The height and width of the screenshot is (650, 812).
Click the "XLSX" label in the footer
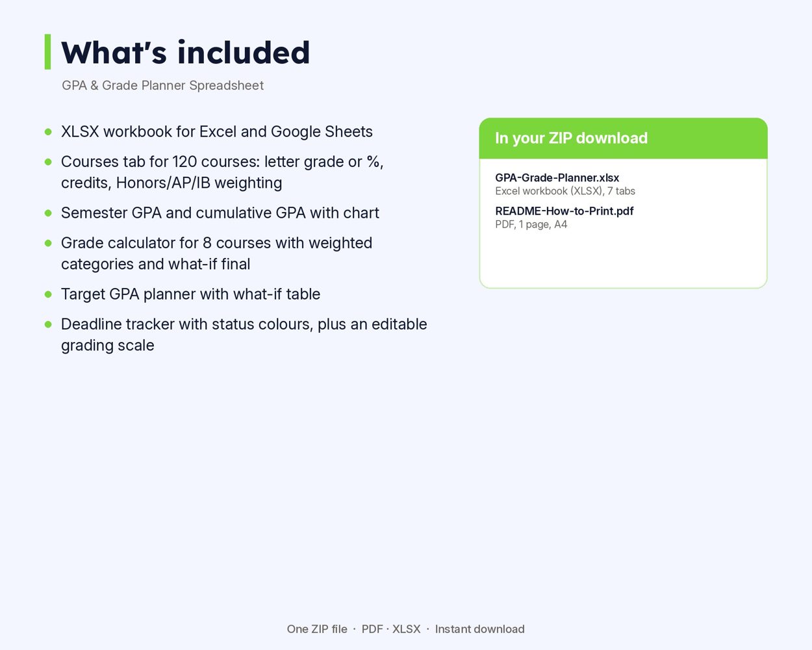point(406,629)
